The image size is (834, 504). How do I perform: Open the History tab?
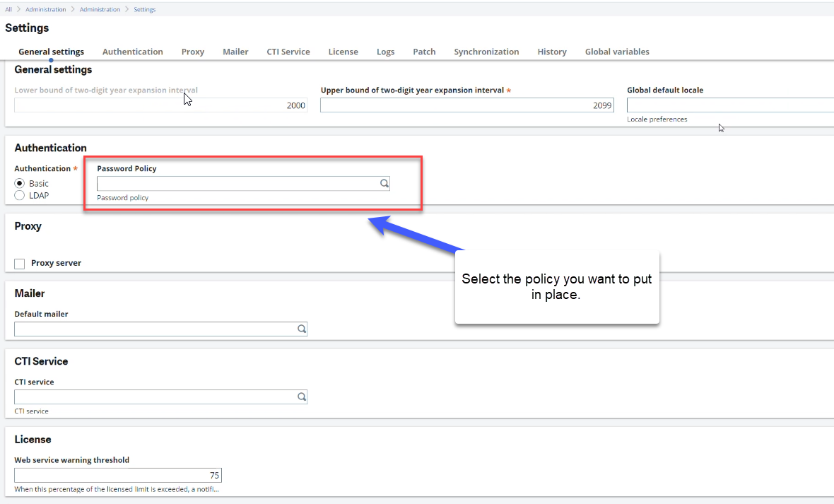pyautogui.click(x=551, y=51)
